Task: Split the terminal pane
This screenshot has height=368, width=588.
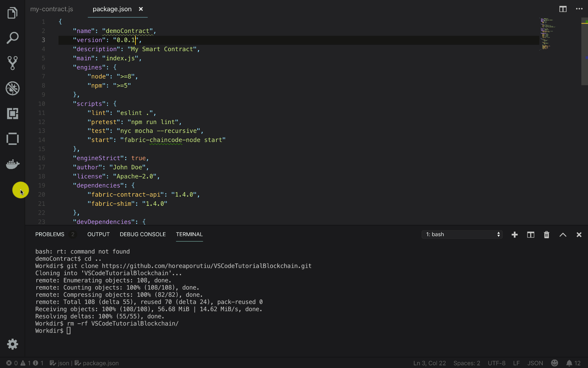Action: 530,234
